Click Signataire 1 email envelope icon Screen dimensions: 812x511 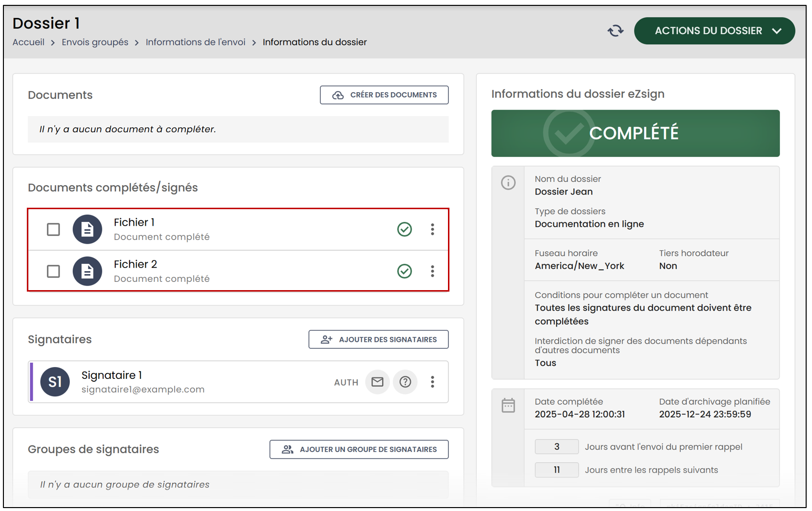(x=377, y=382)
